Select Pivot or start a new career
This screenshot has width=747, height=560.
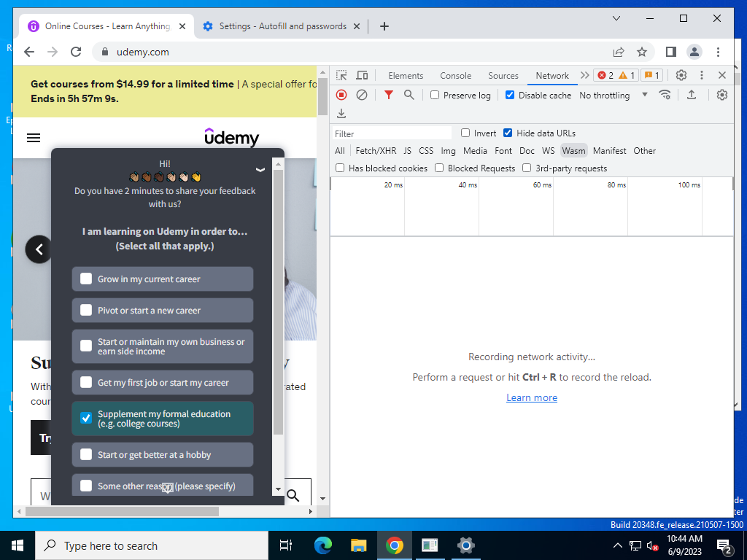(x=163, y=310)
